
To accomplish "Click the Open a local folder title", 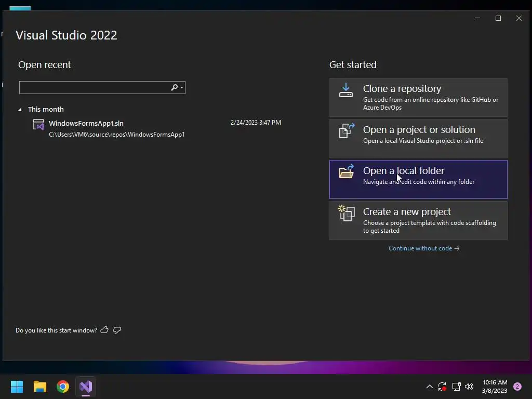I will 403,170.
